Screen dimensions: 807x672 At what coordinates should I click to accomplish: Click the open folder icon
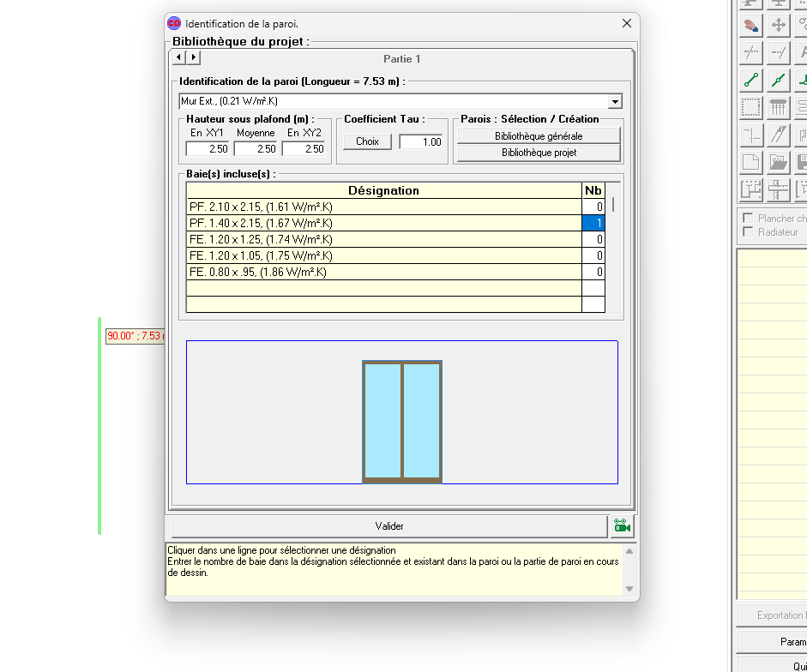tap(779, 162)
